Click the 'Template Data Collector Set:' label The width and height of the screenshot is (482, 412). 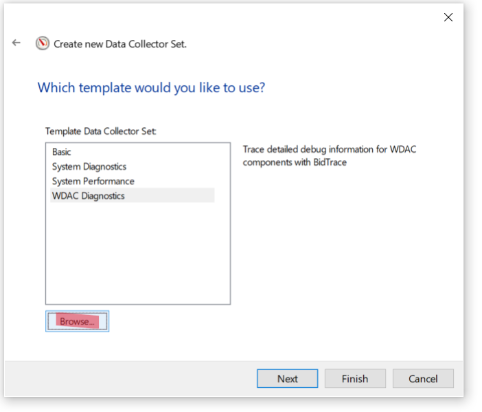(x=101, y=131)
